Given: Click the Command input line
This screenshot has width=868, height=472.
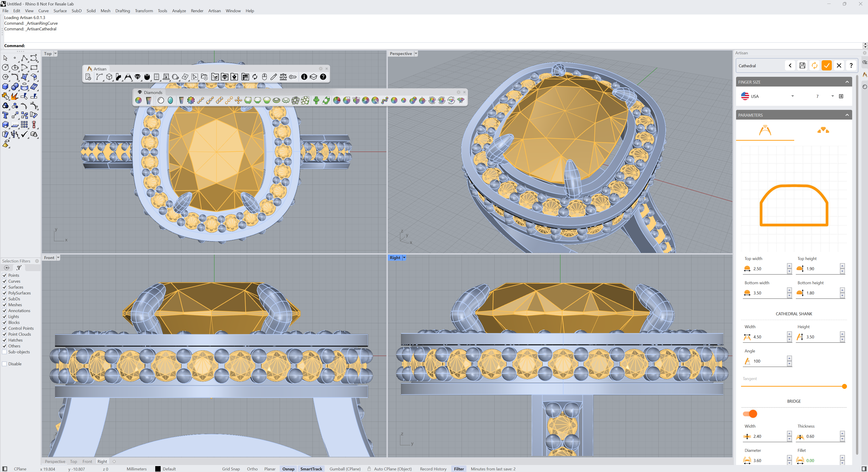Looking at the screenshot, I should coord(433,46).
